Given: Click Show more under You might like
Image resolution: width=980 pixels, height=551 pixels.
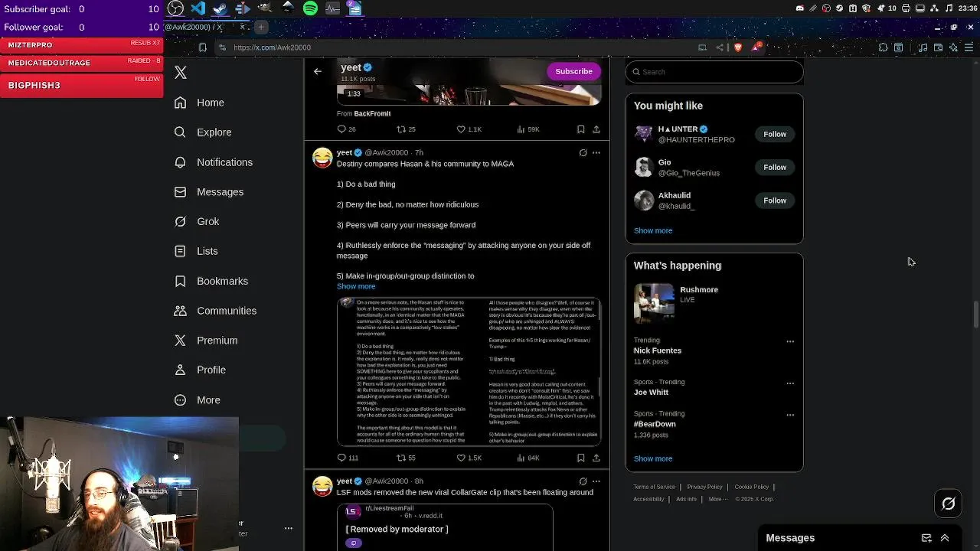Looking at the screenshot, I should (653, 230).
